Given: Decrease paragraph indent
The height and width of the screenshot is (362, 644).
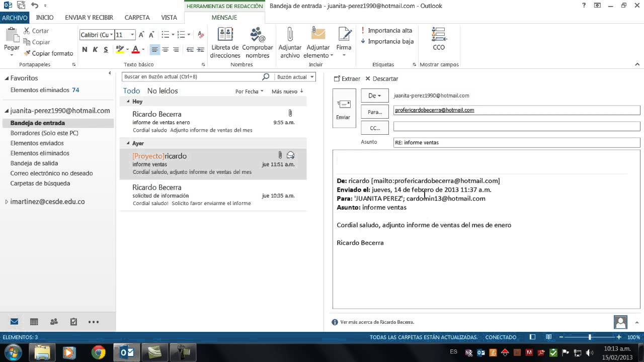Looking at the screenshot, I should coord(190,49).
